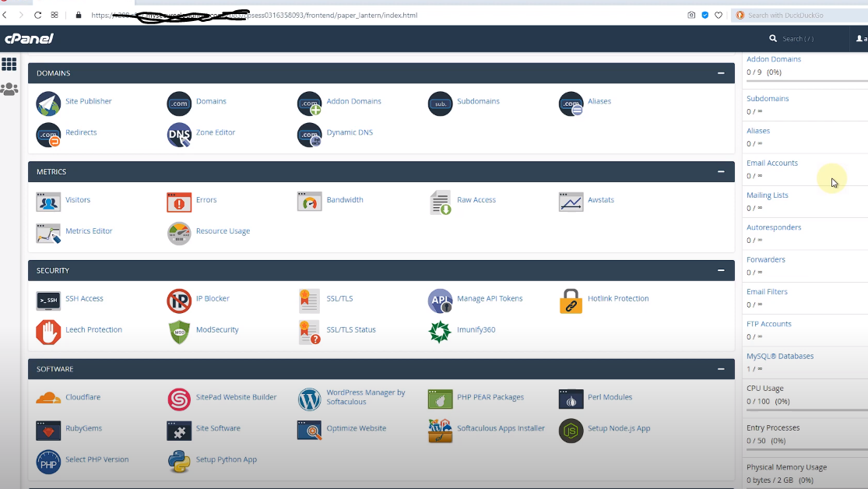Open the Perl Modules icon
The width and height of the screenshot is (868, 489).
click(x=571, y=399)
